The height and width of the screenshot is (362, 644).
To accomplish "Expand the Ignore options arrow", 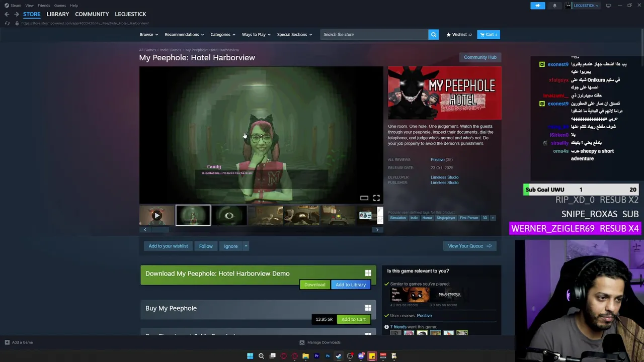I will pos(246,246).
